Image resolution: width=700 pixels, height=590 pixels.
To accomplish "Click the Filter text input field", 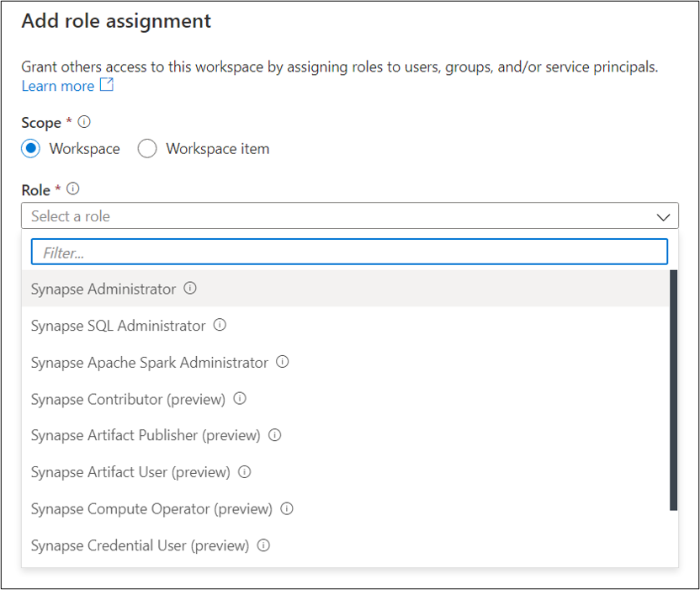I will click(x=349, y=252).
